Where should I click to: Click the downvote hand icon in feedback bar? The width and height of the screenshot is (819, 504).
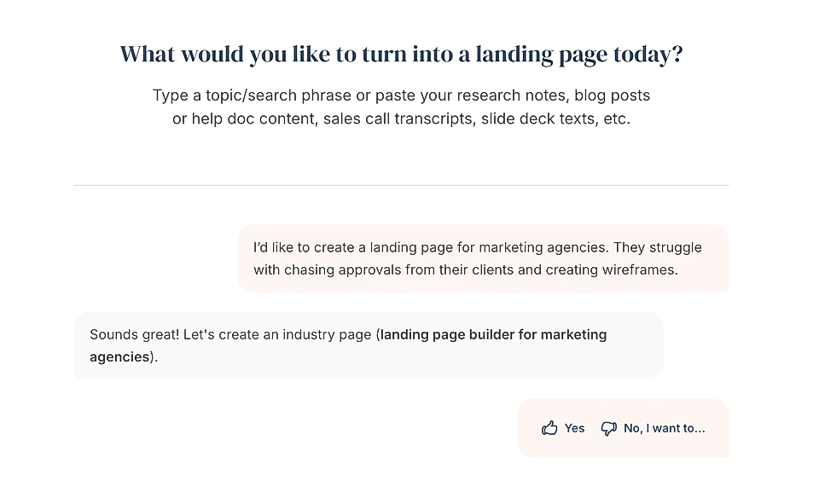[607, 427]
